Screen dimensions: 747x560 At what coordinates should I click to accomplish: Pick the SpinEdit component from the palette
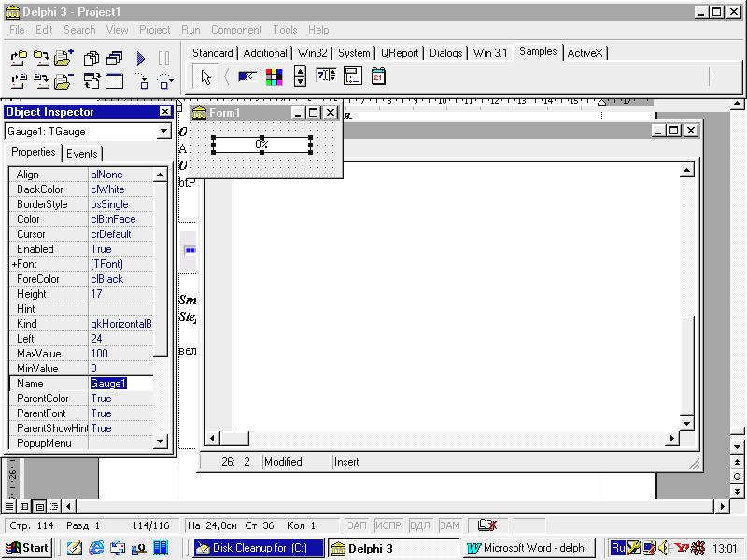click(326, 76)
